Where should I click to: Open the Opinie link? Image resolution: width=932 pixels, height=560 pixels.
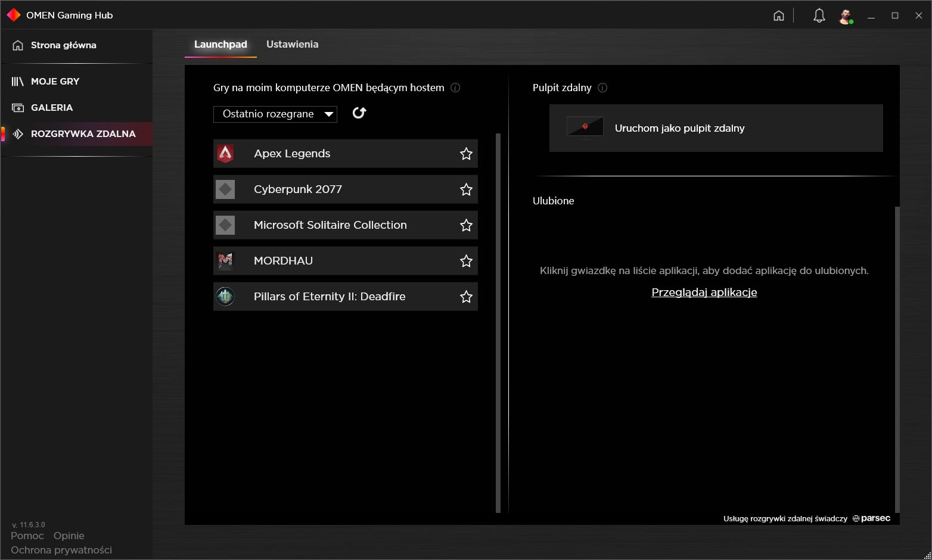pos(69,536)
